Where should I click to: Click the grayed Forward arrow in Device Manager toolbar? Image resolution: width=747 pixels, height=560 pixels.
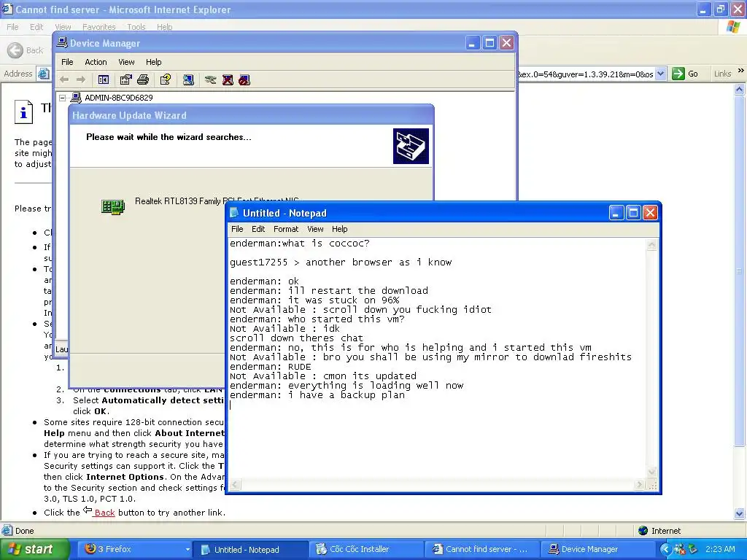pos(81,80)
